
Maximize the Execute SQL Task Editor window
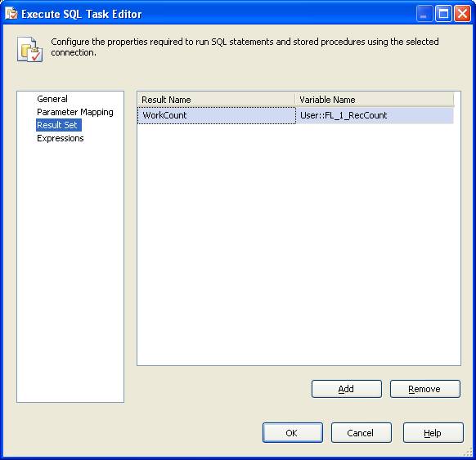coord(443,14)
